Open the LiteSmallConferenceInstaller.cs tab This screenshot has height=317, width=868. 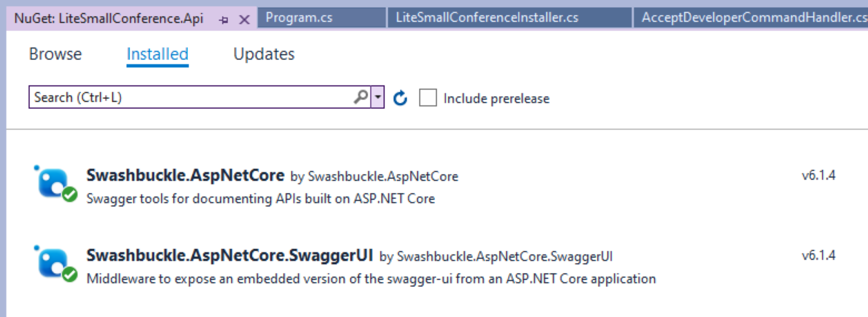pos(509,17)
